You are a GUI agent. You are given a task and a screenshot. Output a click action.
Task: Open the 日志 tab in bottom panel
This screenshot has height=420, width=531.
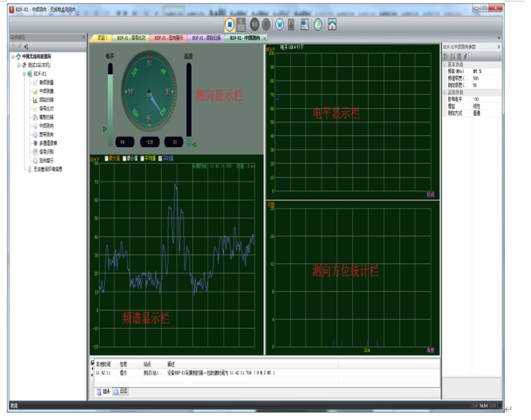[120, 392]
